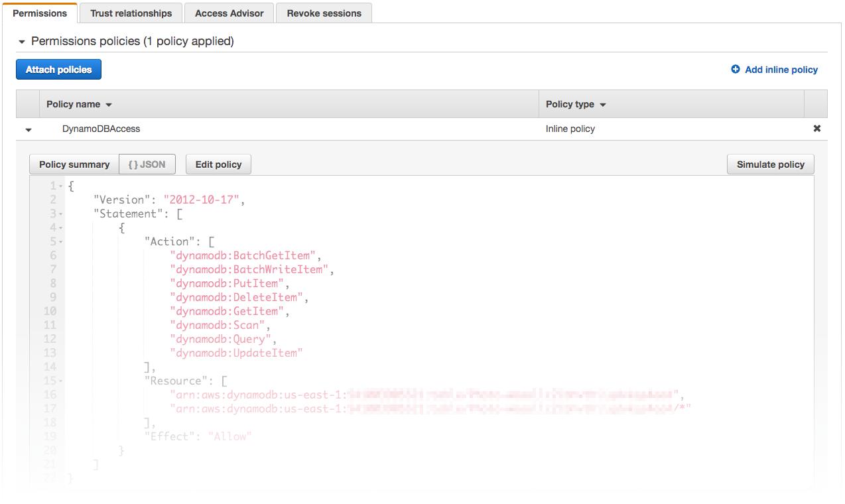Go to the Revoke sessions tab
Viewport: 845px width, 504px height.
[324, 13]
